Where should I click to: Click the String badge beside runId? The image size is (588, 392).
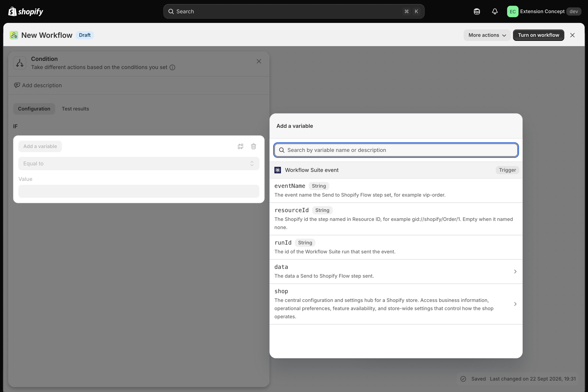click(x=305, y=243)
